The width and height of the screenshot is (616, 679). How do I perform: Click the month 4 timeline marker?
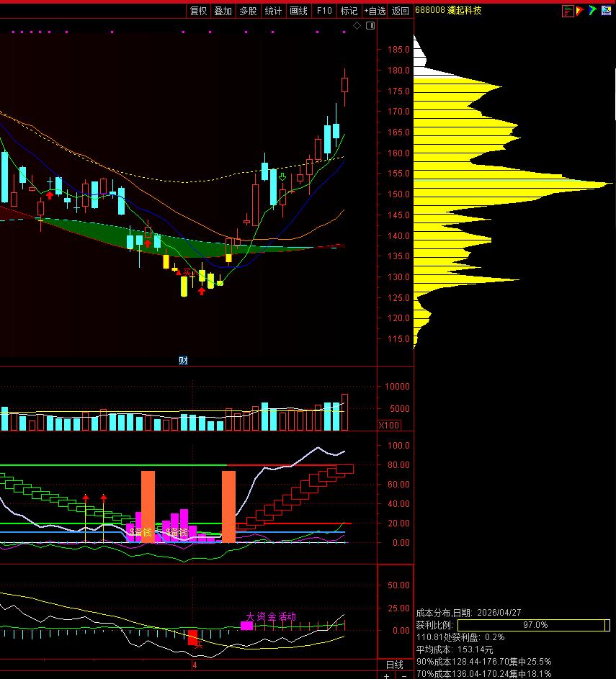tap(195, 665)
